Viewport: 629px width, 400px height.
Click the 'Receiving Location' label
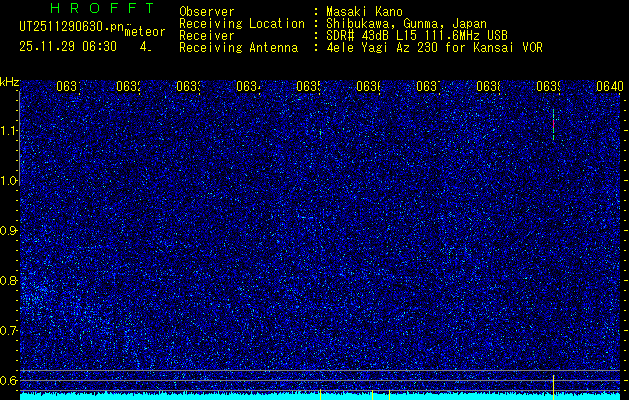242,24
